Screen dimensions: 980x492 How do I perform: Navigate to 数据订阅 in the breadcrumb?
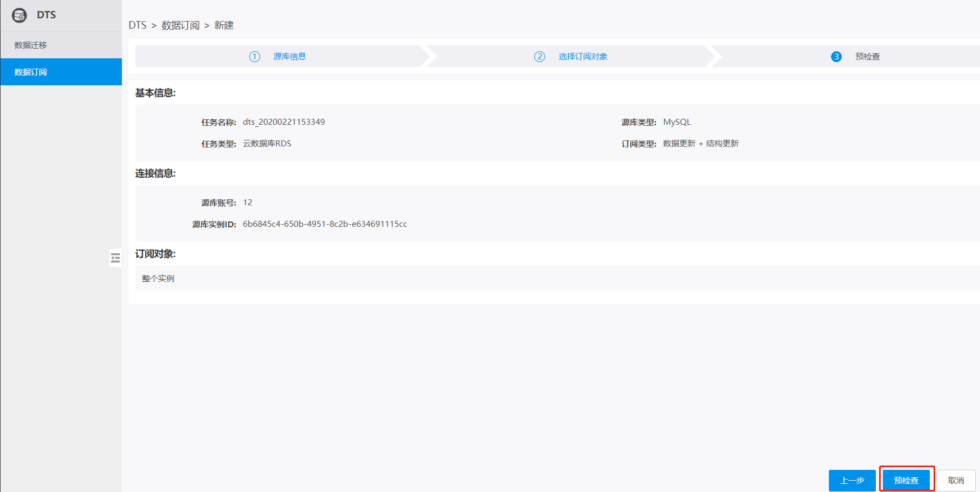tap(180, 25)
